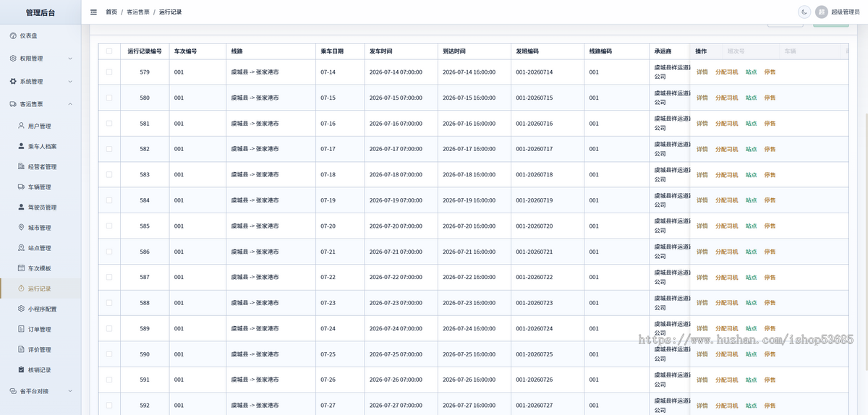Click 停售 on record 591 row
Viewport: 868px width, 415px height.
coord(770,380)
